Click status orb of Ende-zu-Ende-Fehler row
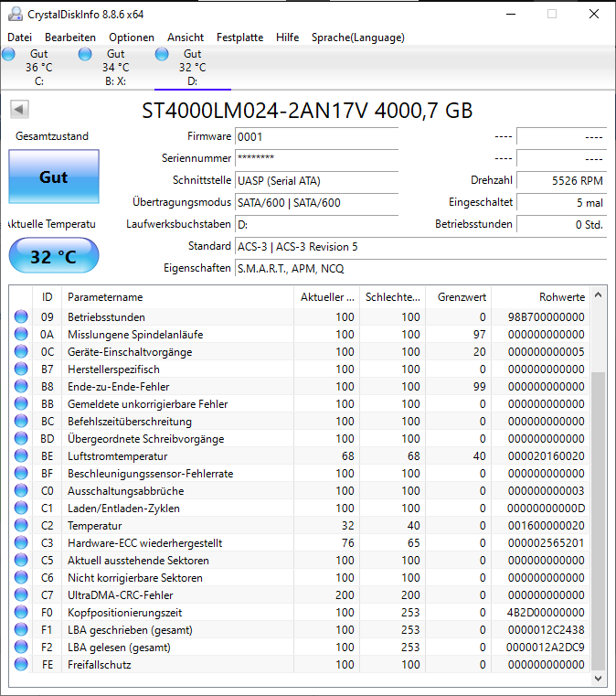This screenshot has width=616, height=696. coord(21,386)
